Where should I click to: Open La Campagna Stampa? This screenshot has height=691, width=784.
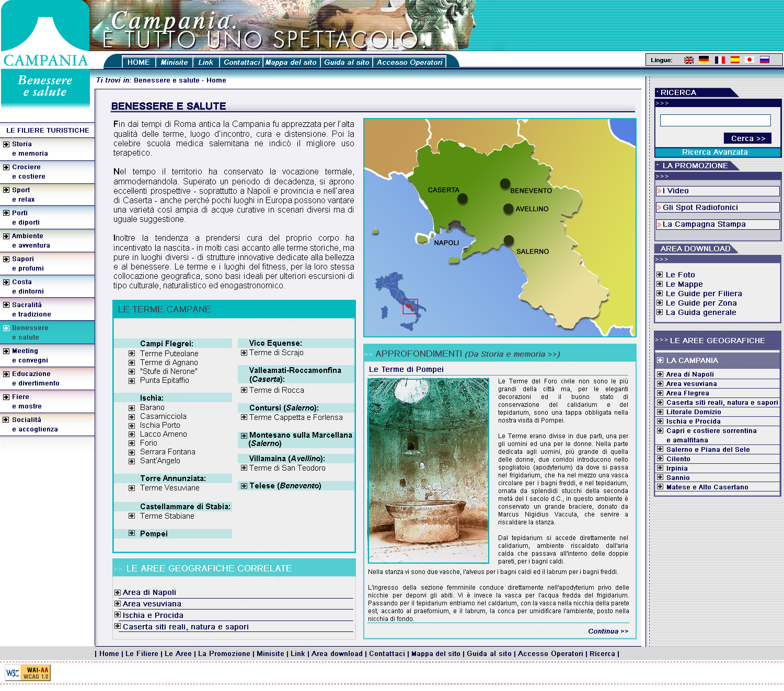tap(718, 225)
